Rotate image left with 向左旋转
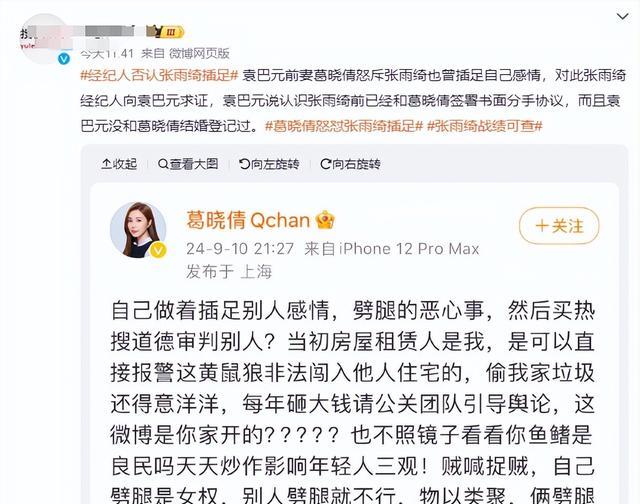 point(269,164)
